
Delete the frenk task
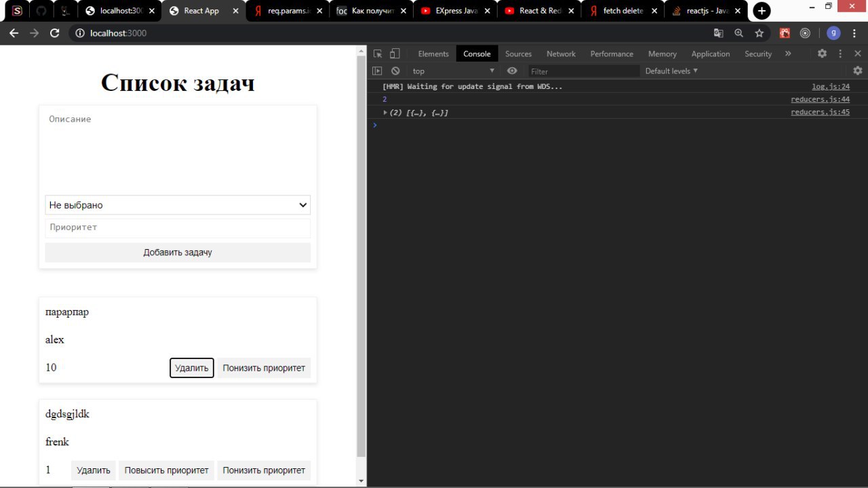(94, 470)
